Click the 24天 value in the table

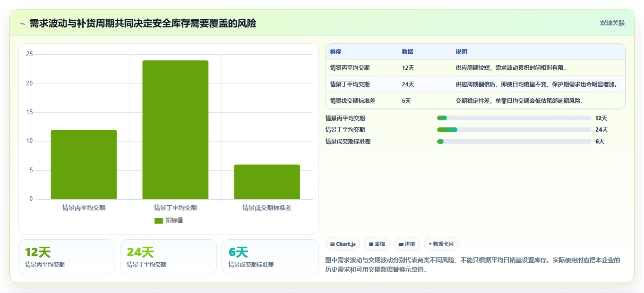[x=408, y=84]
